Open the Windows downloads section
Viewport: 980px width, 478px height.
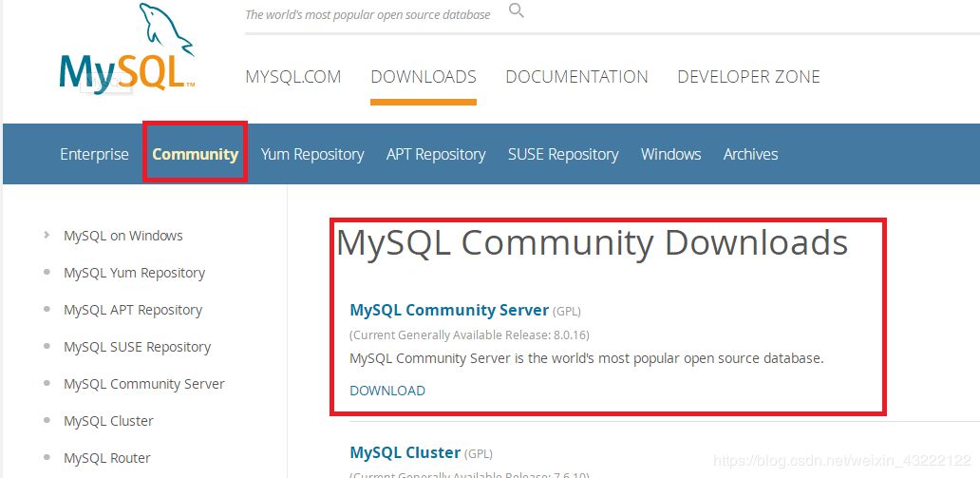click(x=670, y=154)
